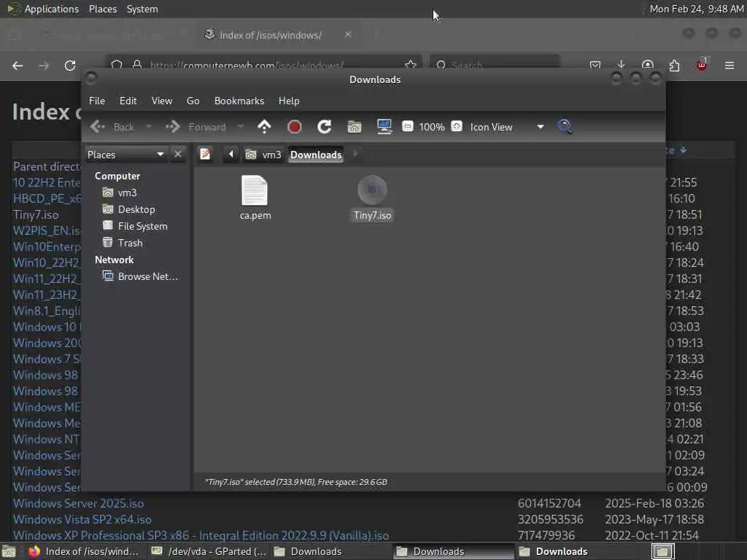
Task: Open the View menu
Action: point(162,101)
